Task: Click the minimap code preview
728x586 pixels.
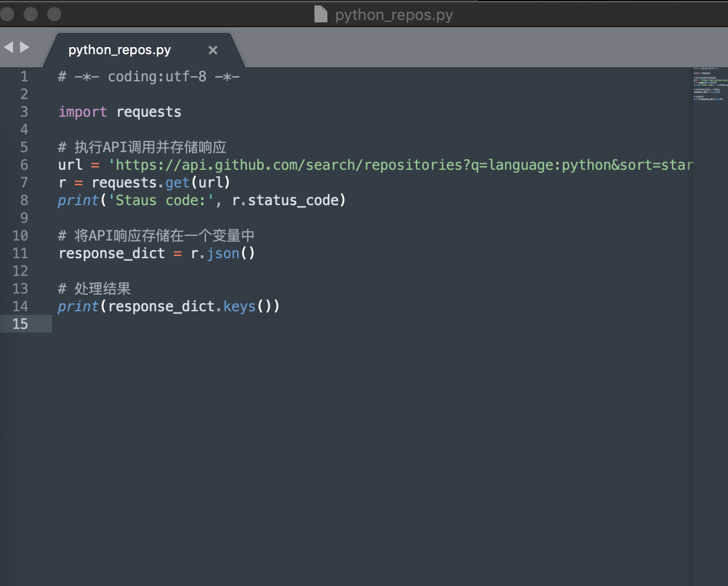Action: point(710,84)
